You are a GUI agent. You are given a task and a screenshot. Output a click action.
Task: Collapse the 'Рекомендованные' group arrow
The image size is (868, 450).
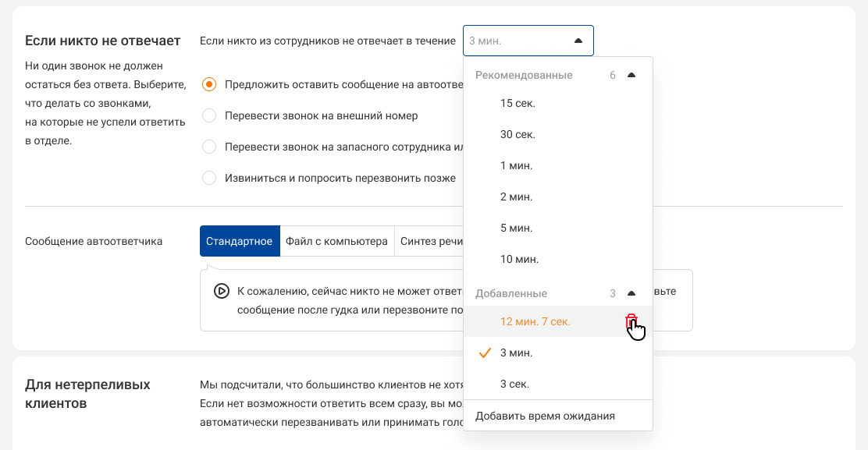pos(631,76)
